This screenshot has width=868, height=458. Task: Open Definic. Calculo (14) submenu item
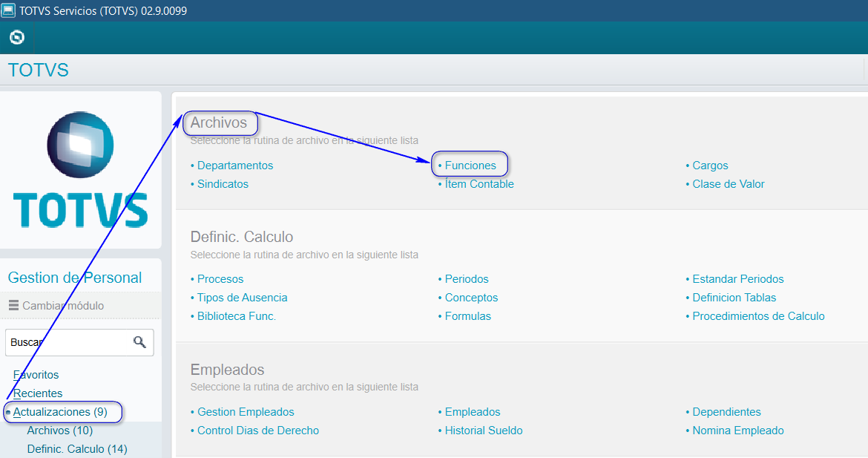pos(77,449)
